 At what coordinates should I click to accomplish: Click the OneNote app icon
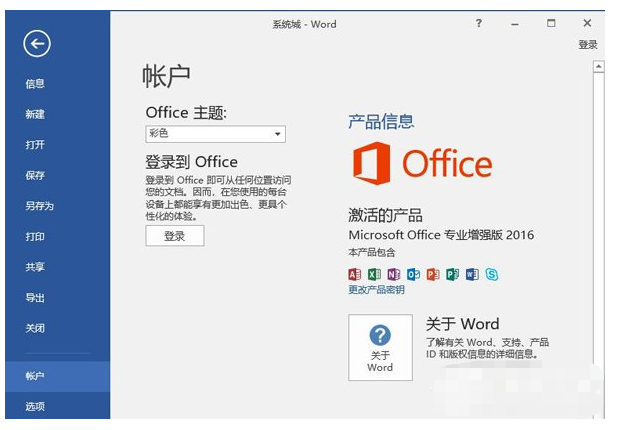[x=393, y=274]
